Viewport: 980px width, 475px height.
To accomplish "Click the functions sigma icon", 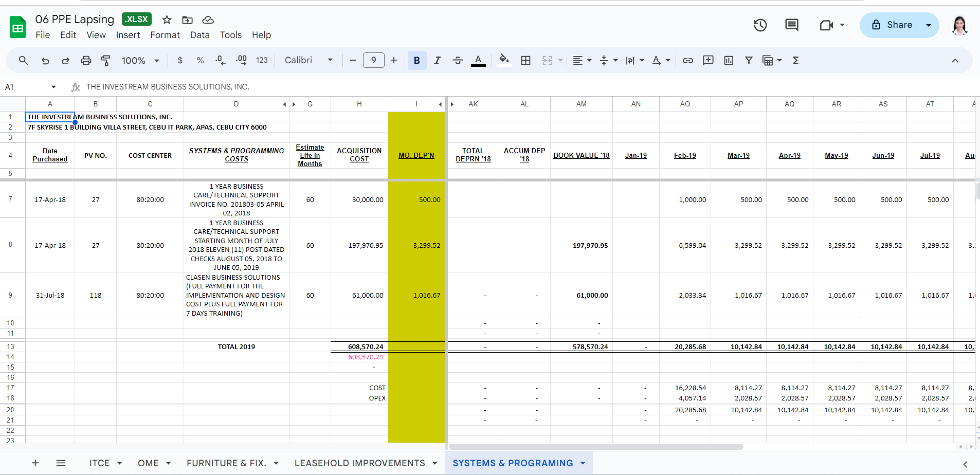I will [795, 61].
